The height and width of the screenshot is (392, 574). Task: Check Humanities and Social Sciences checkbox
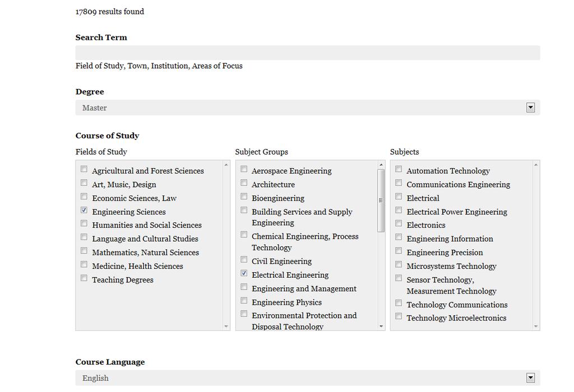tap(84, 223)
